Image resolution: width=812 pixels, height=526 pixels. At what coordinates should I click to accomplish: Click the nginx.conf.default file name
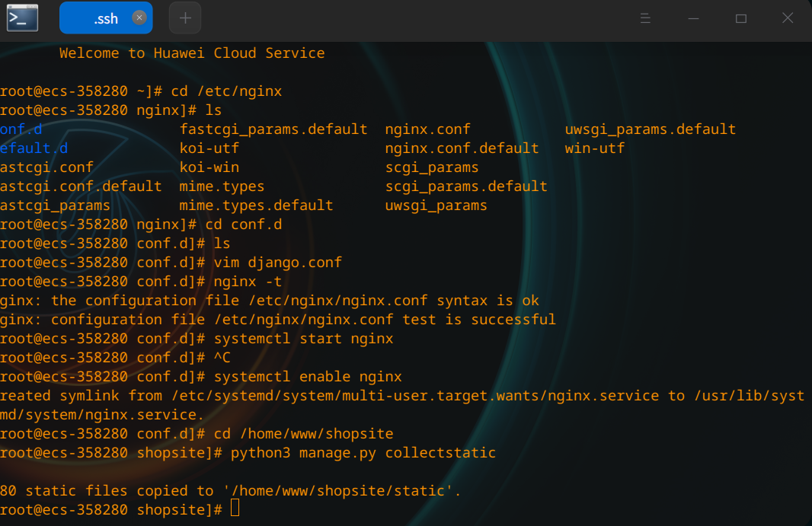tap(462, 148)
